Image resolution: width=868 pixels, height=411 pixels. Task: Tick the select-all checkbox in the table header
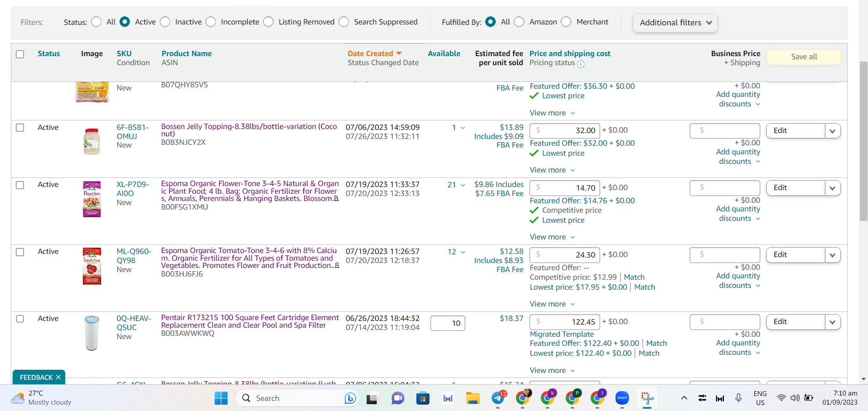tap(20, 54)
